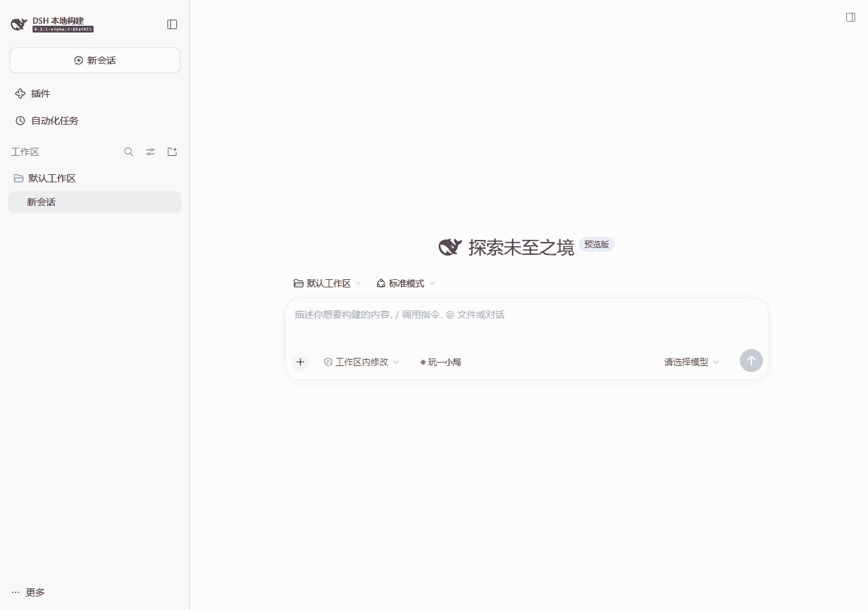Toggle the right side panel icon
868x610 pixels.
point(850,18)
